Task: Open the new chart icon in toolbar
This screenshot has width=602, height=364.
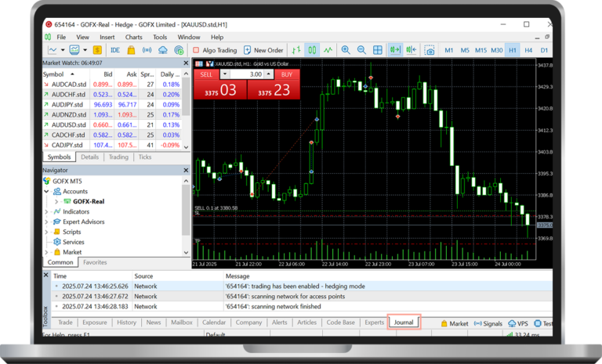Action: pyautogui.click(x=53, y=50)
